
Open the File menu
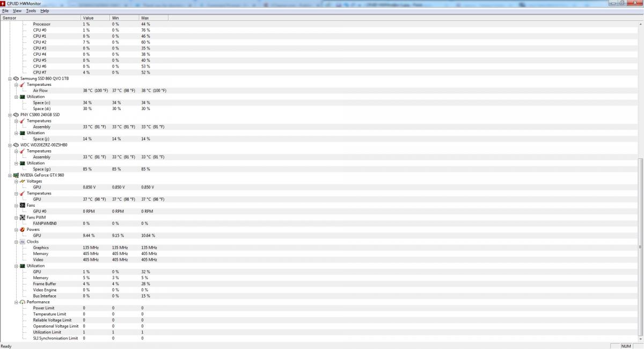(5, 11)
